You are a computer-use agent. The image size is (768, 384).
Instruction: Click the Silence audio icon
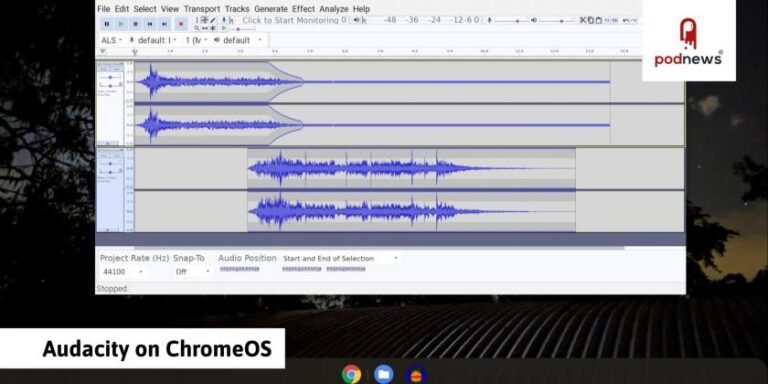[x=615, y=20]
